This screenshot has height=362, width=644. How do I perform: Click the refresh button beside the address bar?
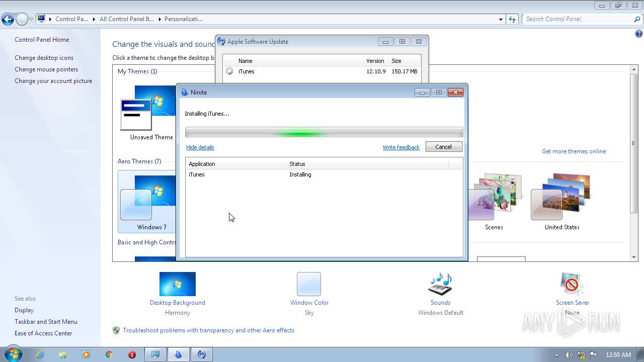[x=512, y=19]
